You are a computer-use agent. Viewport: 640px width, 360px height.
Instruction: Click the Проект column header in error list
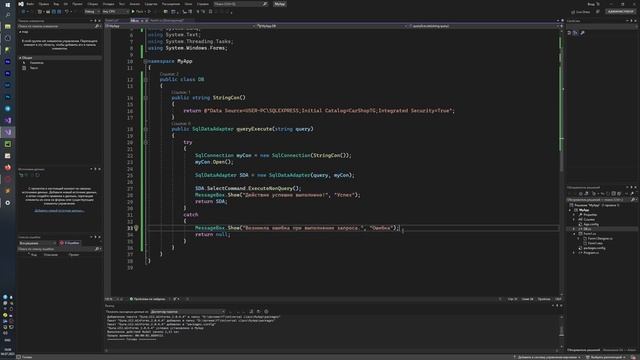[x=74, y=255]
